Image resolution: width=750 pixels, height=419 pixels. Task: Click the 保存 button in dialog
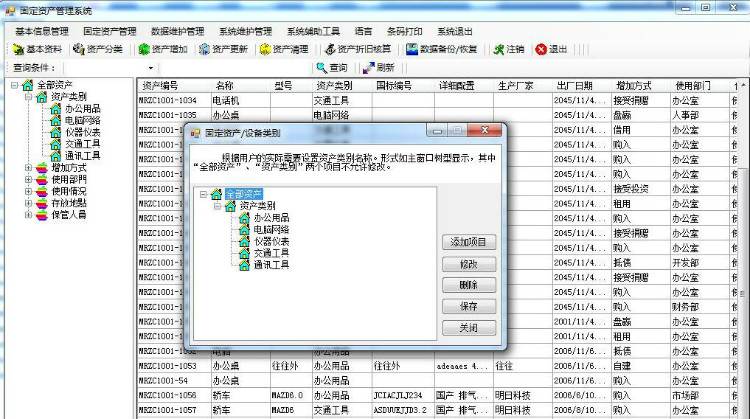[x=469, y=307]
